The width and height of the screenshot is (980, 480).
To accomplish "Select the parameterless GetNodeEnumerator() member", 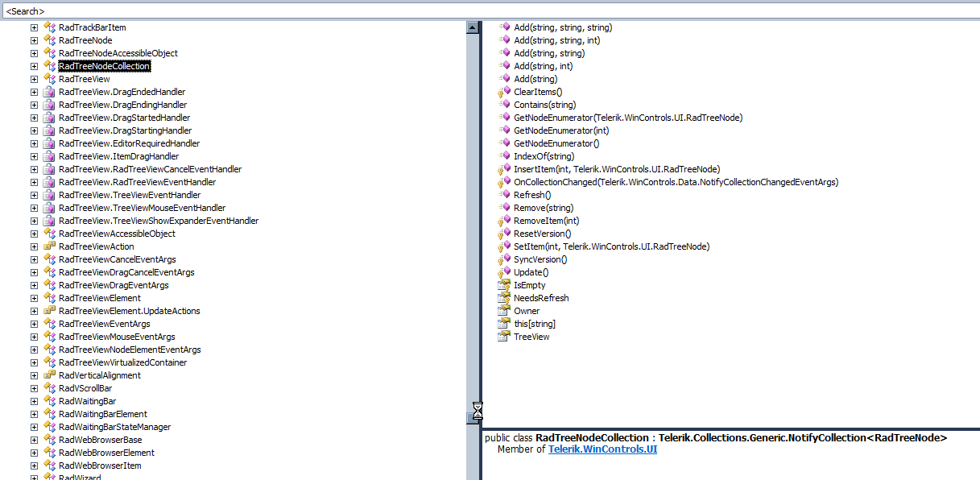I will click(x=556, y=143).
